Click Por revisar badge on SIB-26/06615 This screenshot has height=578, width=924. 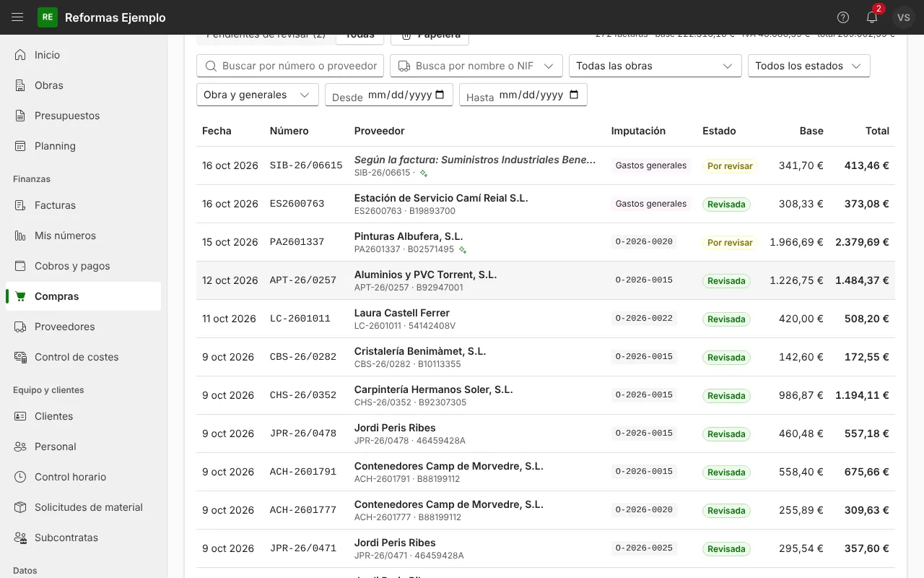[730, 166]
